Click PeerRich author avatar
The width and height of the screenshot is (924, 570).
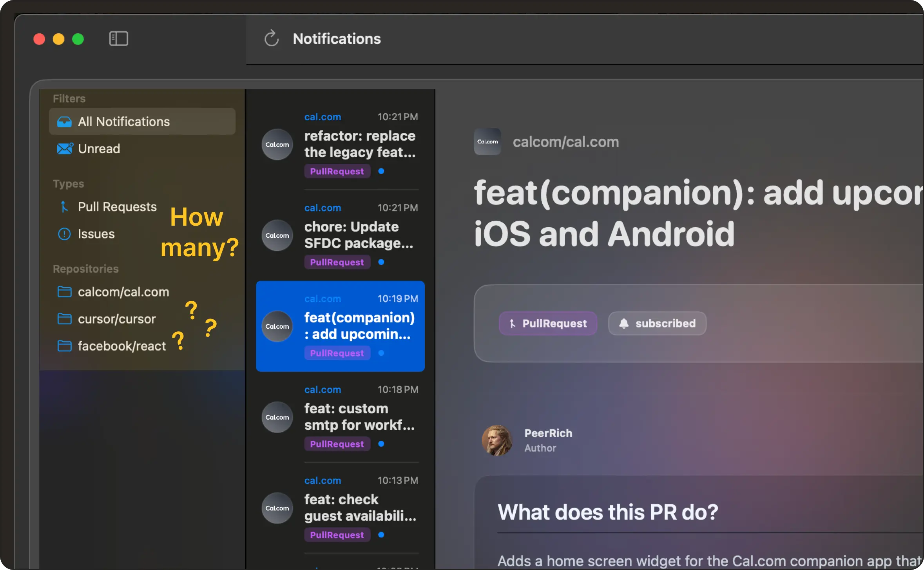click(x=497, y=440)
